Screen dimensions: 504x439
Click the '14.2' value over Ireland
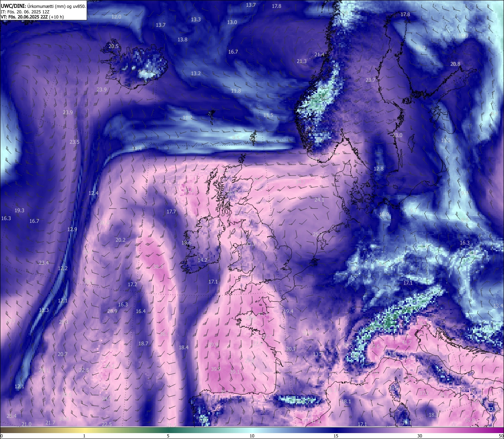(202, 260)
